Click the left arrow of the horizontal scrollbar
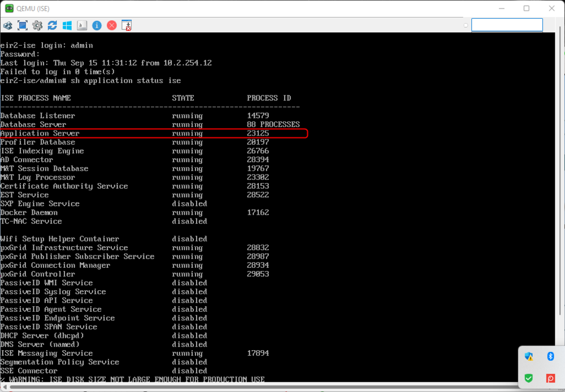 5,387
